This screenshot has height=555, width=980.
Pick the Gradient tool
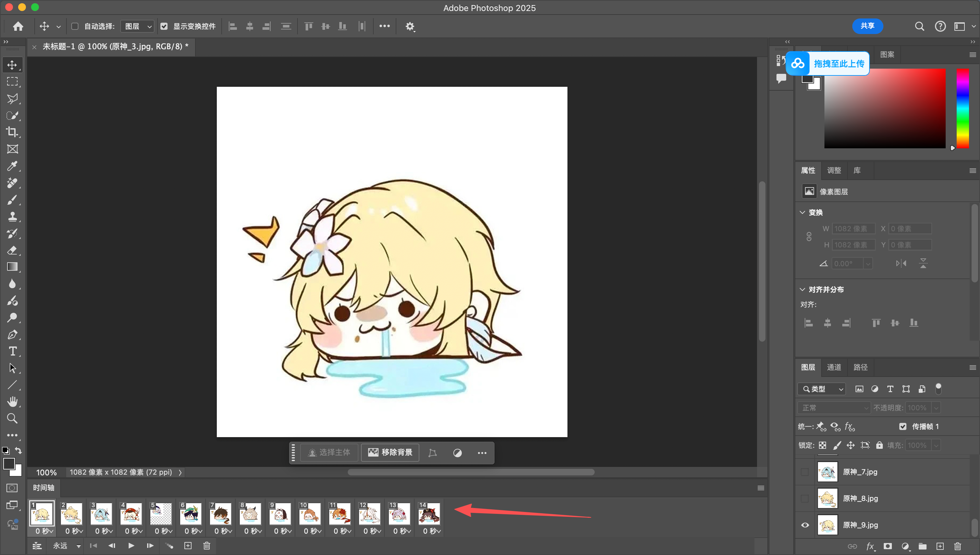tap(12, 267)
